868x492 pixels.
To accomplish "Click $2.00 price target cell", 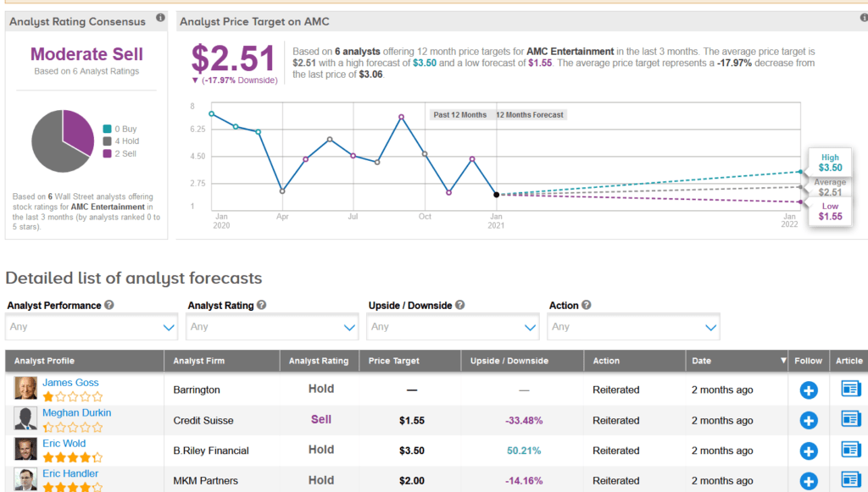I will (412, 481).
